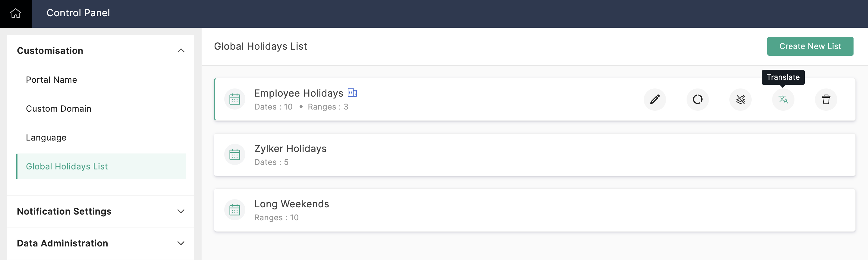
Task: Open the Long Weekends list
Action: click(291, 204)
